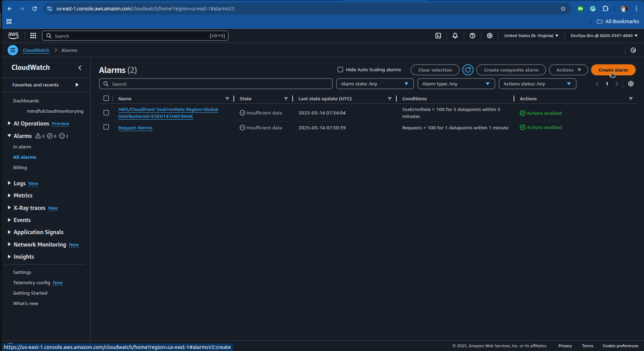This screenshot has height=351, width=644.
Task: Open console settings gear in top bar
Action: click(x=490, y=36)
